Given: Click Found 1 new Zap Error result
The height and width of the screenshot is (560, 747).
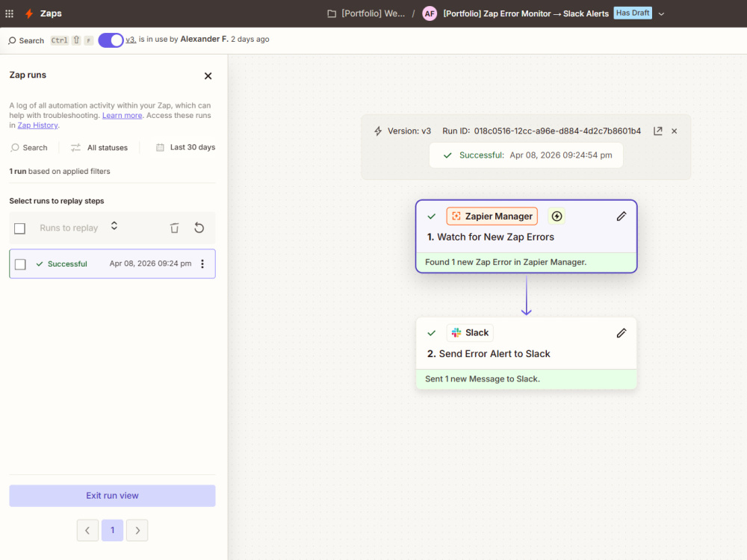Looking at the screenshot, I should point(527,262).
